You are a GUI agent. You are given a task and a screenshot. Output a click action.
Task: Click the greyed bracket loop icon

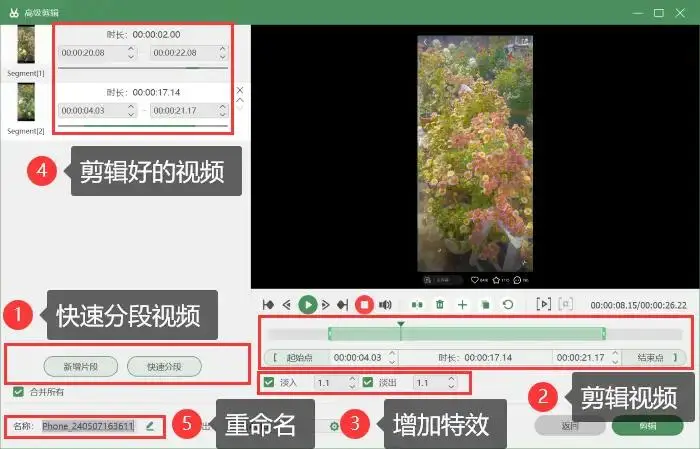point(566,304)
